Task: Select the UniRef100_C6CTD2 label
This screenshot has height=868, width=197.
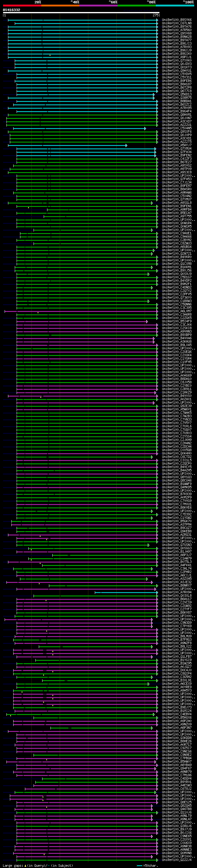Action: 176,457
